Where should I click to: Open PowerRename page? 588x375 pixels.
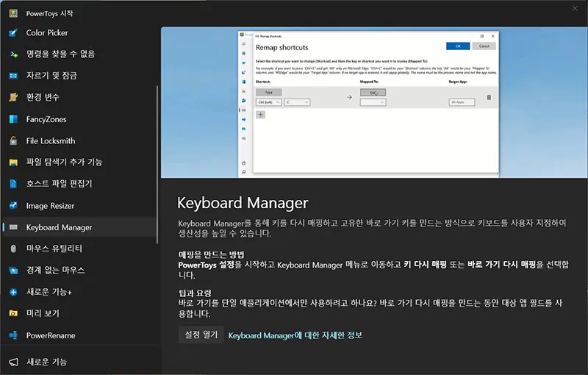(x=79, y=335)
